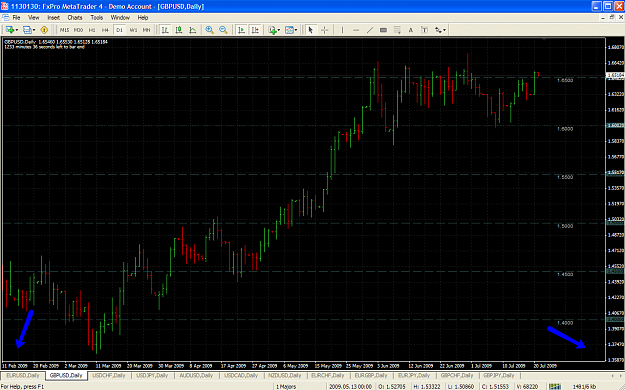Expand the Profiles dropdown arrow
The width and height of the screenshot is (625, 390).
tap(34, 30)
